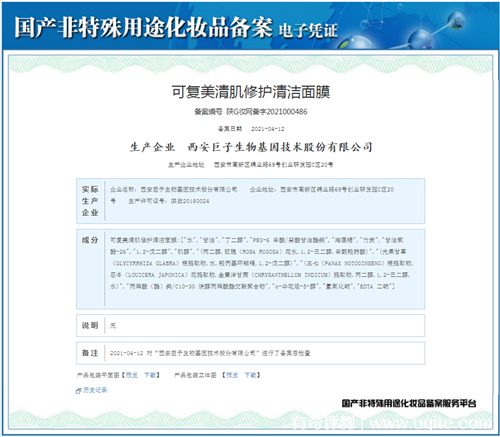This screenshot has width=500, height=437.
Task: Click the 备案日期 2021-04-12 line
Action: tap(251, 129)
